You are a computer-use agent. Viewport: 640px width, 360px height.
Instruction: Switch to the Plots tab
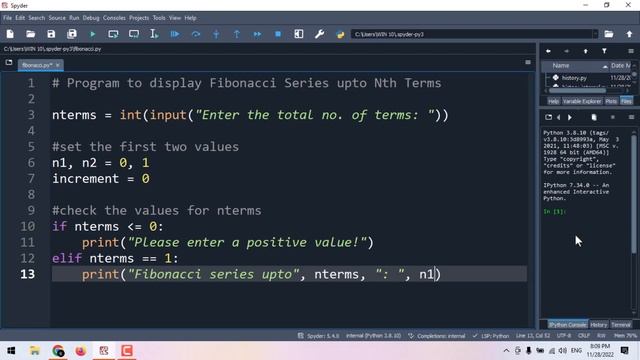[611, 101]
